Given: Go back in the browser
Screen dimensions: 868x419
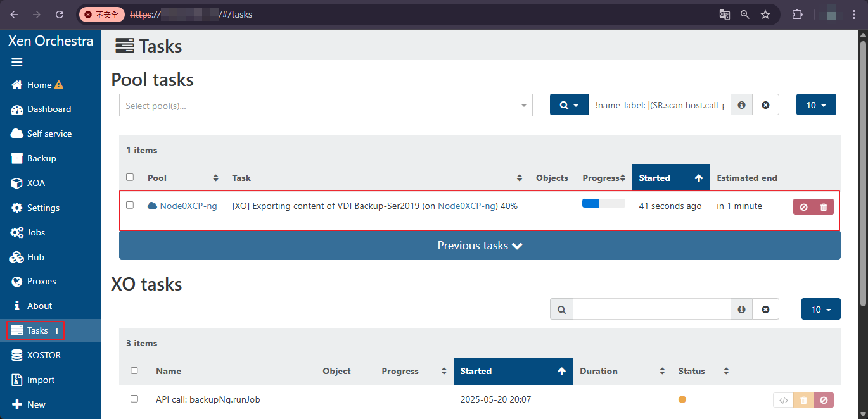Looking at the screenshot, I should (14, 14).
